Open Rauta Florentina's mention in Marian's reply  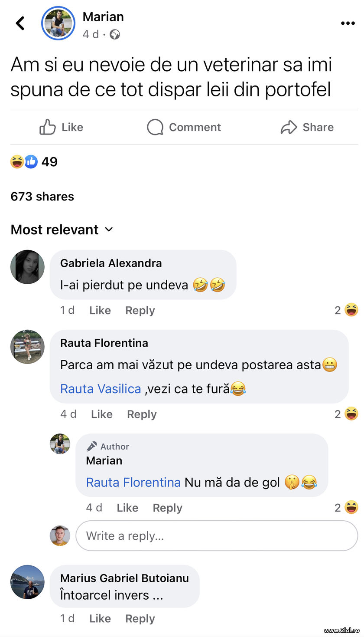click(x=133, y=482)
